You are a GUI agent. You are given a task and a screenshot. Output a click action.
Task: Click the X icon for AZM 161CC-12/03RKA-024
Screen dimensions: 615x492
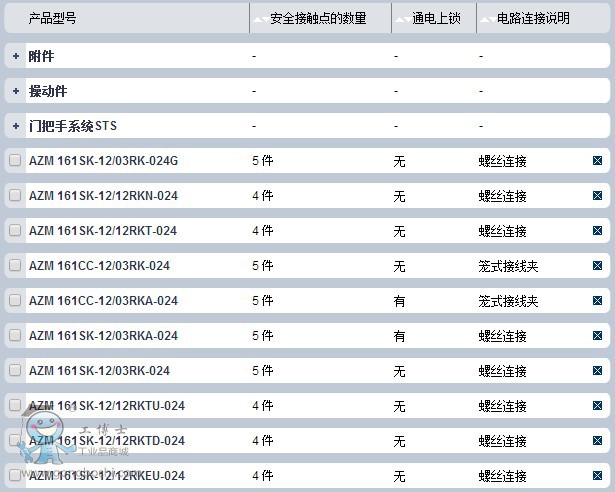coord(598,301)
